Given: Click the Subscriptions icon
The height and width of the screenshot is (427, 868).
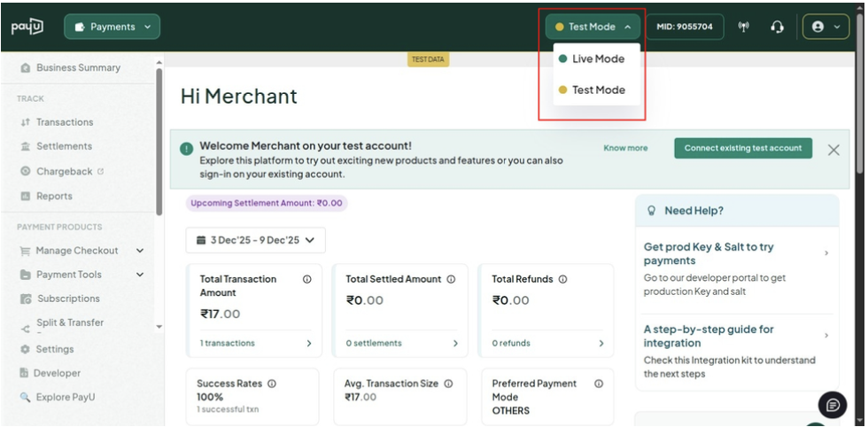Looking at the screenshot, I should click(x=26, y=299).
